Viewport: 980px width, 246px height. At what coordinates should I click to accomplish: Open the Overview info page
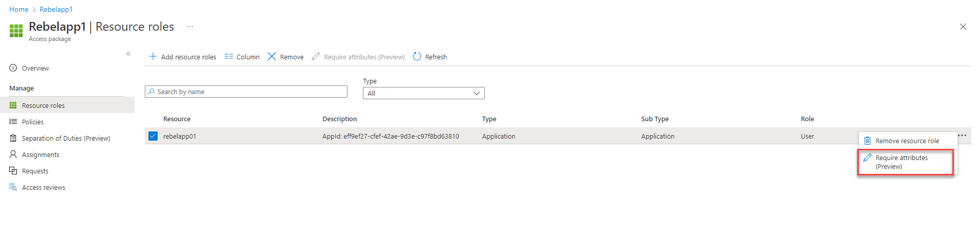coord(35,69)
